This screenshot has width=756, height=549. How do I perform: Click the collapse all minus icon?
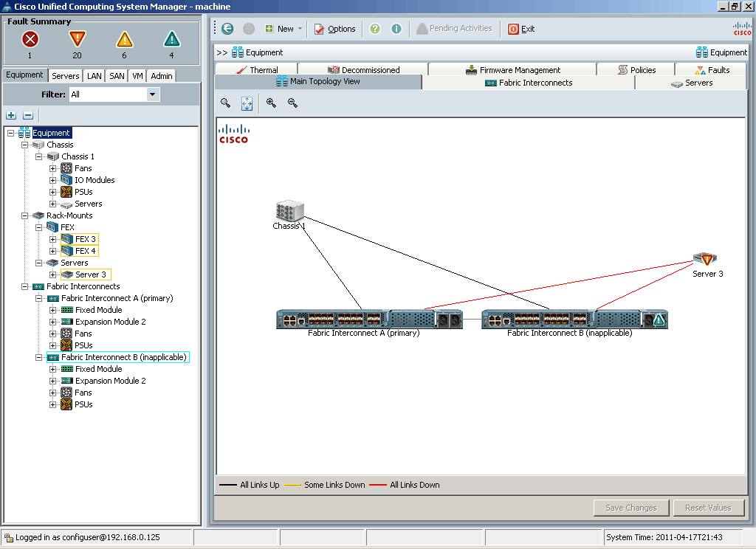point(28,115)
